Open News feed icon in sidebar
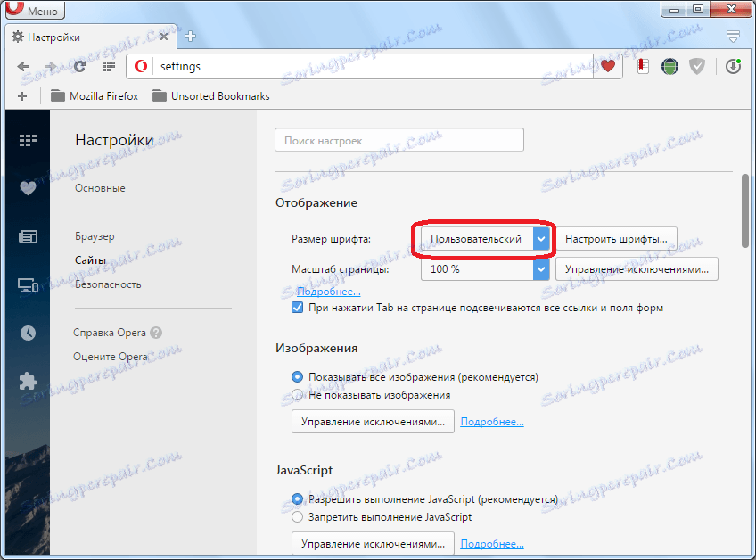This screenshot has width=756, height=560. tap(28, 237)
